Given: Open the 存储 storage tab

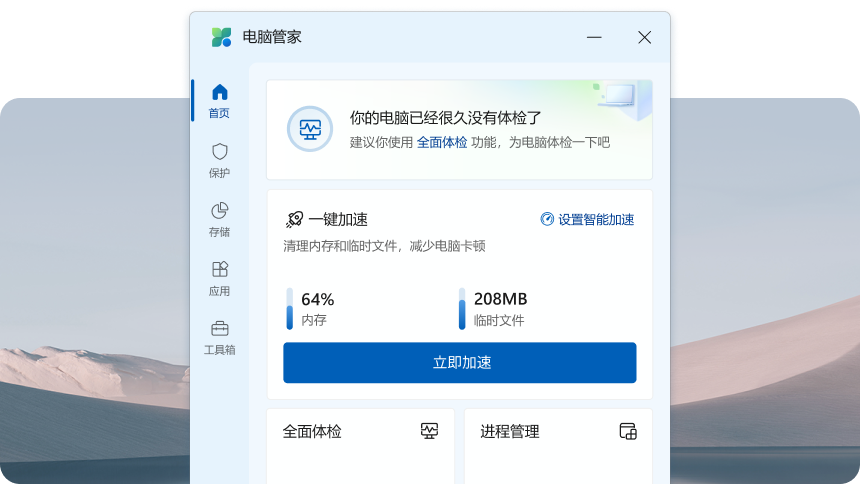Looking at the screenshot, I should (219, 220).
